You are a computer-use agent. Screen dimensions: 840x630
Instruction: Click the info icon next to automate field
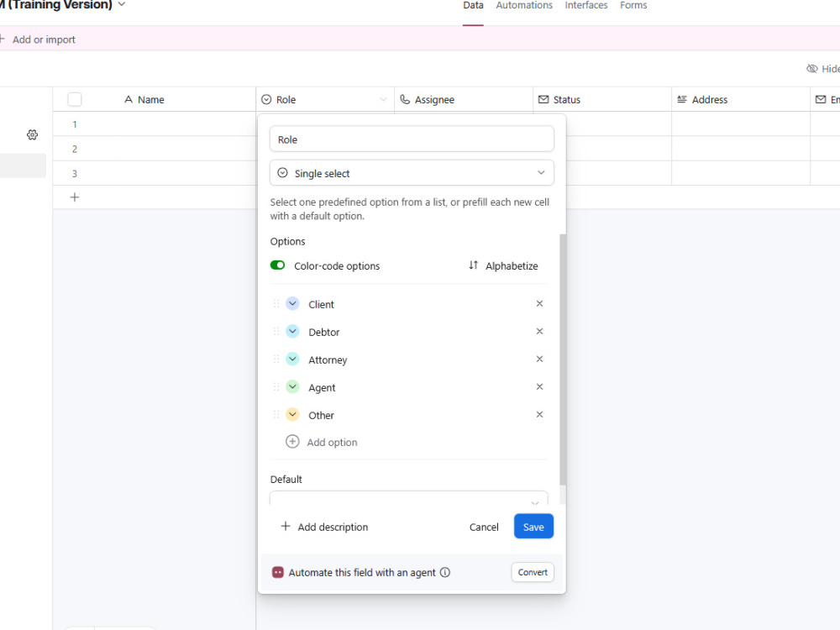coord(445,572)
